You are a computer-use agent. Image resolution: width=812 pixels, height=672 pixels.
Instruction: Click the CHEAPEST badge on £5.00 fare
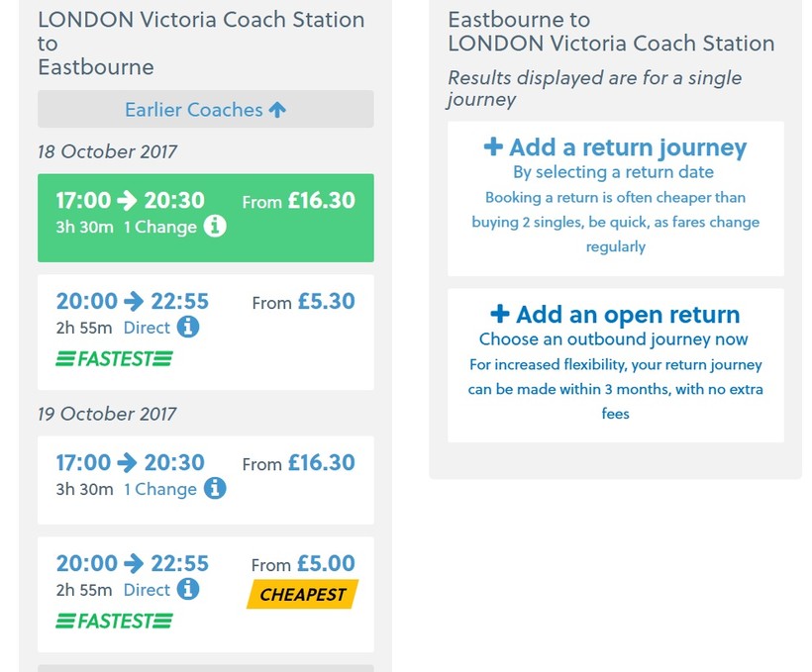tap(302, 595)
